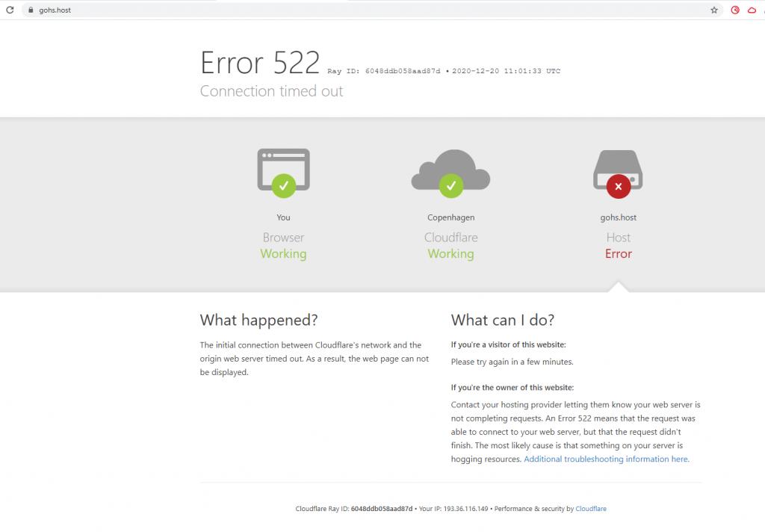765x532 pixels.
Task: Open the Cloudflare link in footer
Action: (591, 509)
